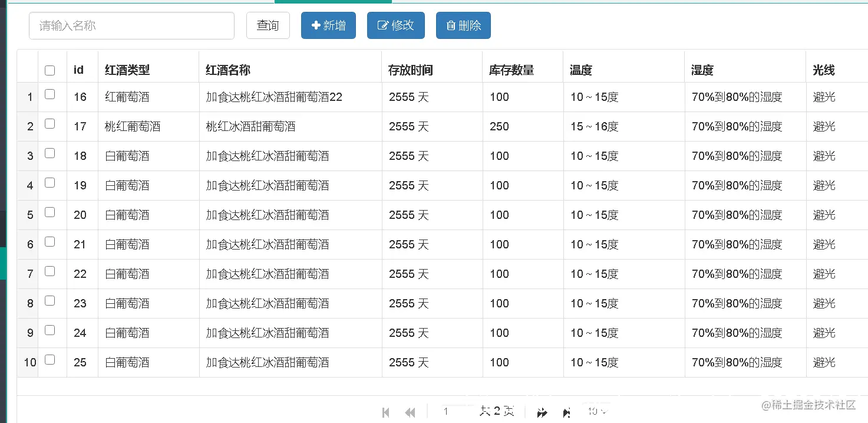
Task: Click stock 100 in the id 23 row
Action: coord(499,304)
